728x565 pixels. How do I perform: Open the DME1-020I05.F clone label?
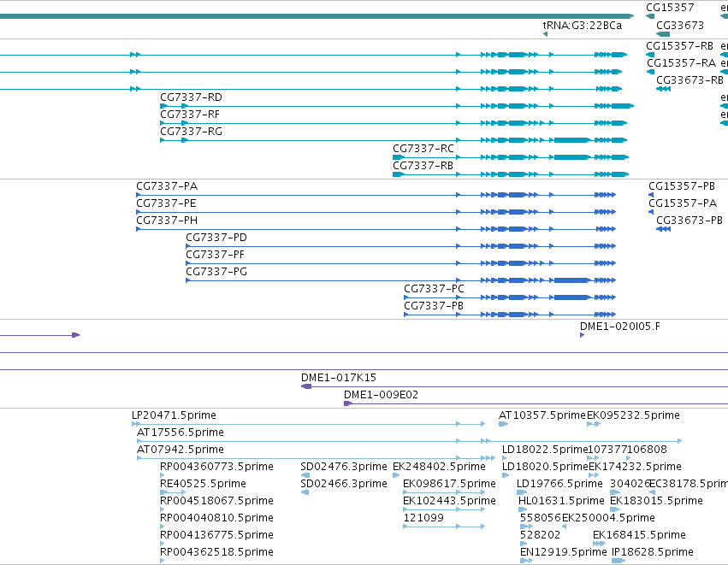(620, 327)
